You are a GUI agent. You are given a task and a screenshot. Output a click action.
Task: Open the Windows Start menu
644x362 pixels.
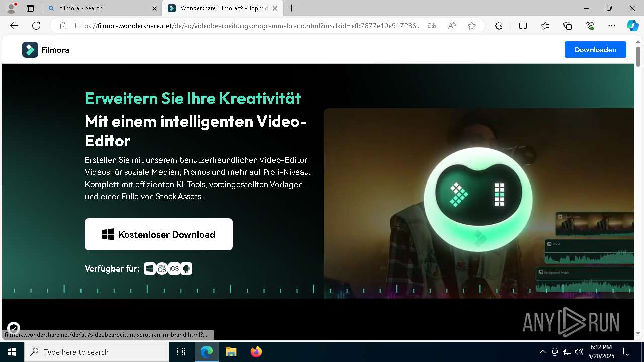(12, 352)
